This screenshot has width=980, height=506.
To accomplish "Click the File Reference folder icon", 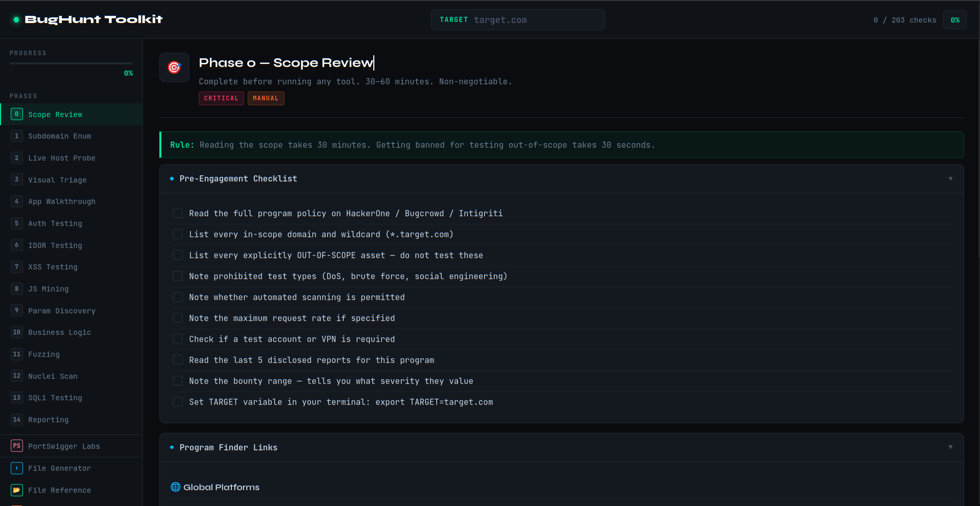I will [x=17, y=490].
